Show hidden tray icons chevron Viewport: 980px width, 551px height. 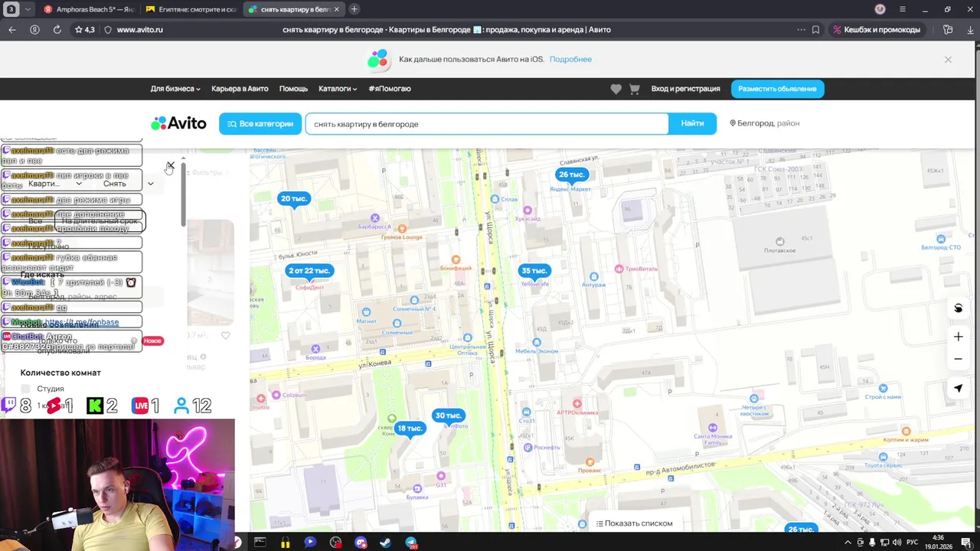848,543
